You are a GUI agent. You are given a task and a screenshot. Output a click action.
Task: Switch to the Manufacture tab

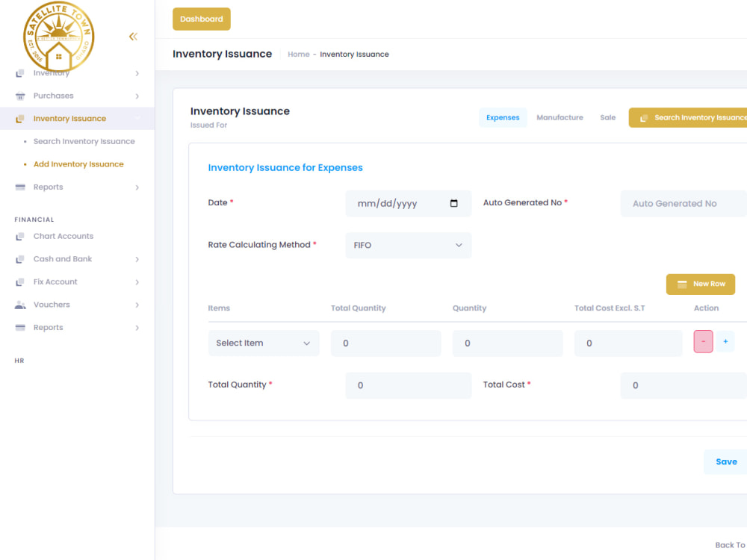(560, 118)
